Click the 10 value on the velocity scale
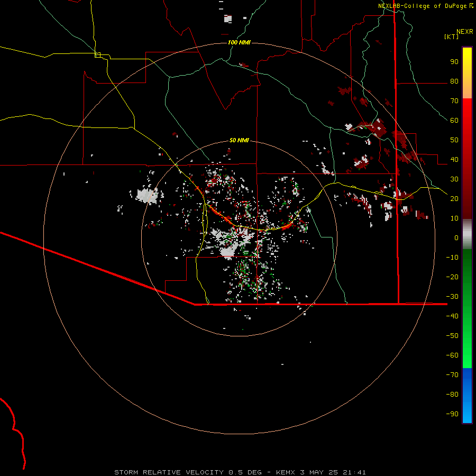Image resolution: width=476 pixels, height=476 pixels. click(x=454, y=218)
